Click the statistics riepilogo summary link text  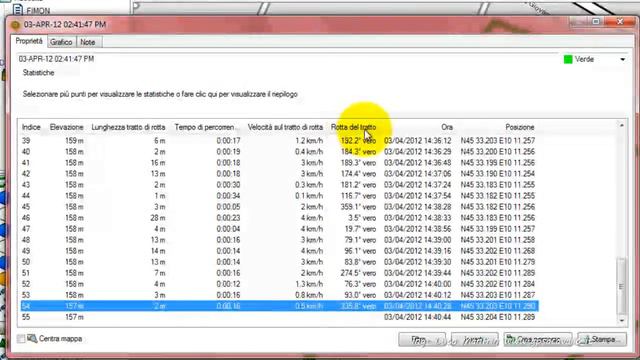pyautogui.click(x=160, y=94)
